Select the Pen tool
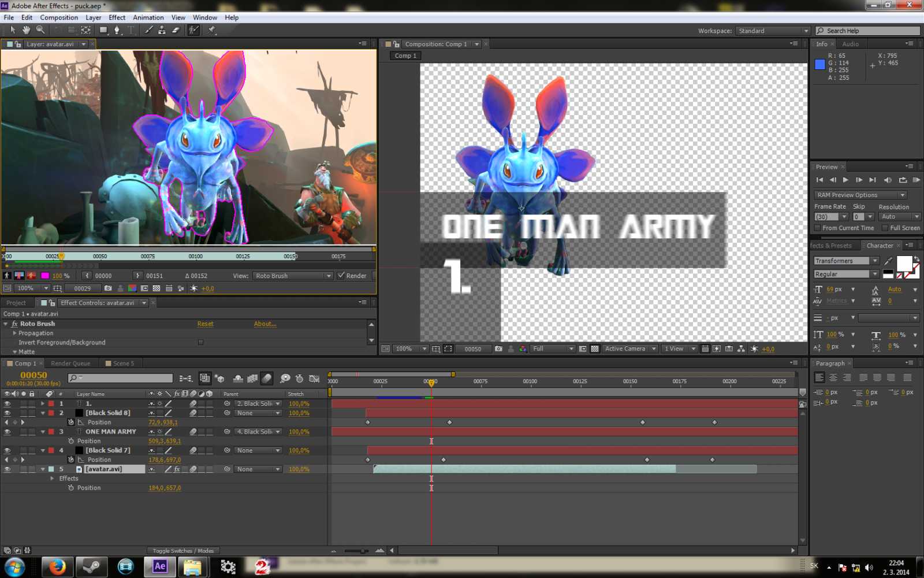The image size is (924, 578). point(117,30)
